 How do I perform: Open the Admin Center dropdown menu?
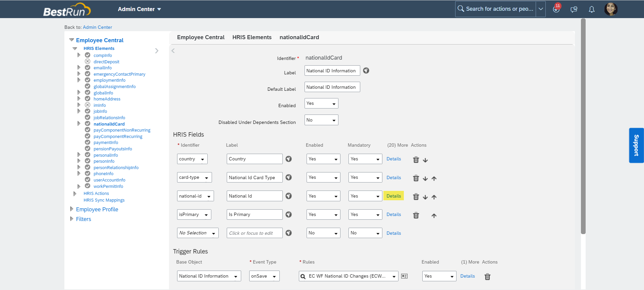[x=140, y=9]
